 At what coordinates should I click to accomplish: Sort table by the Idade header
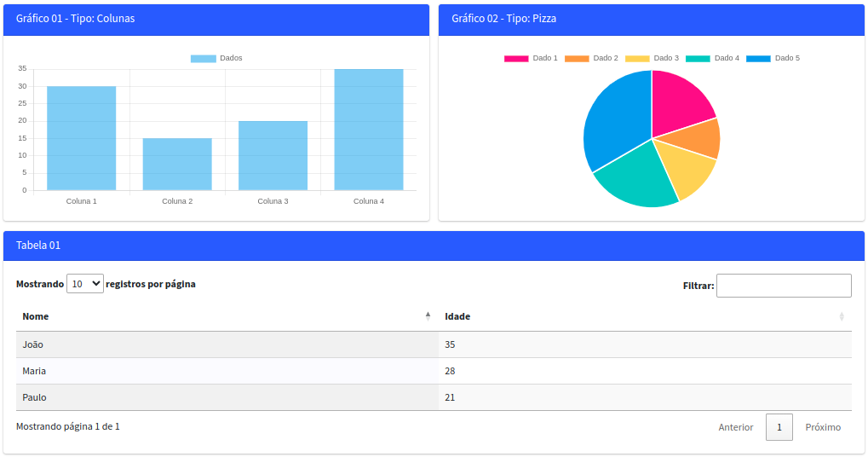click(x=457, y=316)
